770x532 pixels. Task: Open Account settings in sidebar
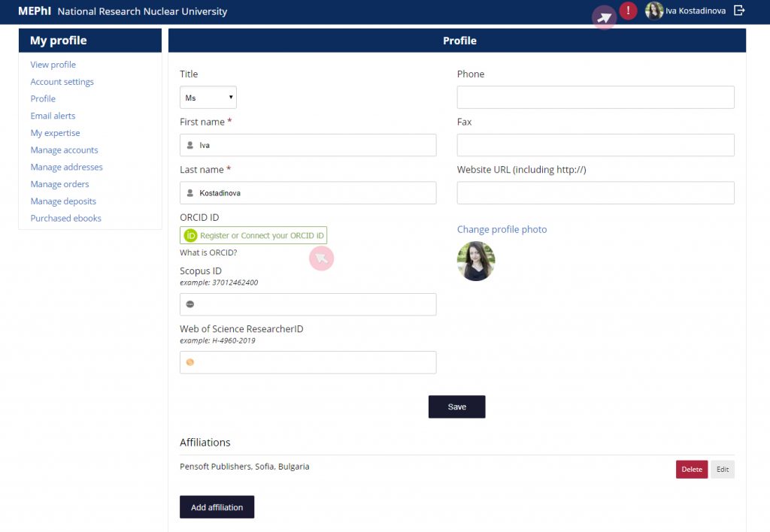[x=62, y=82]
